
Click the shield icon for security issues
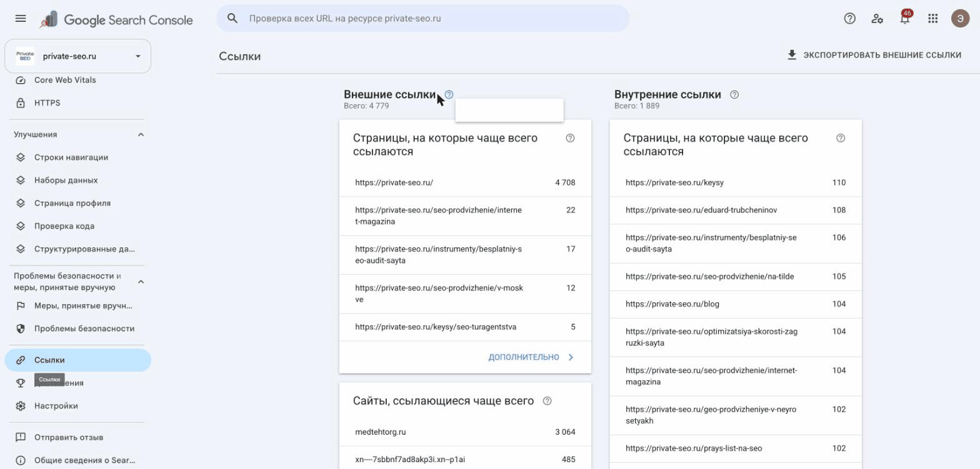pyautogui.click(x=21, y=328)
